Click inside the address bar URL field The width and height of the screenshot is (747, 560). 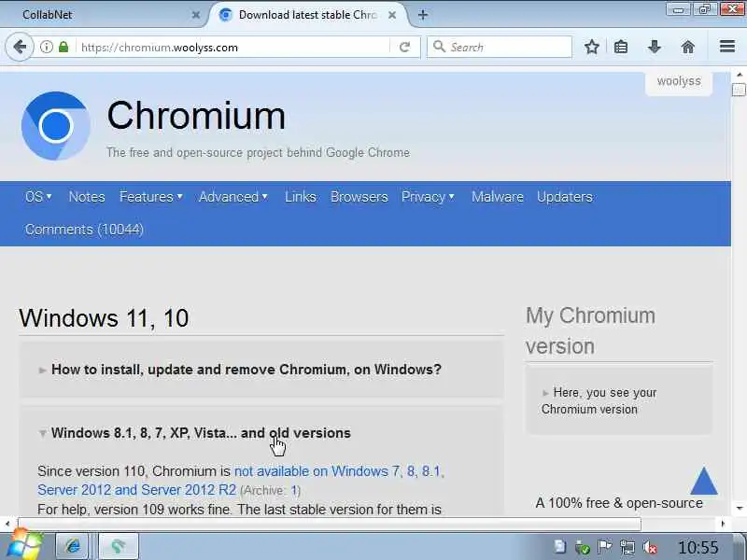233,48
